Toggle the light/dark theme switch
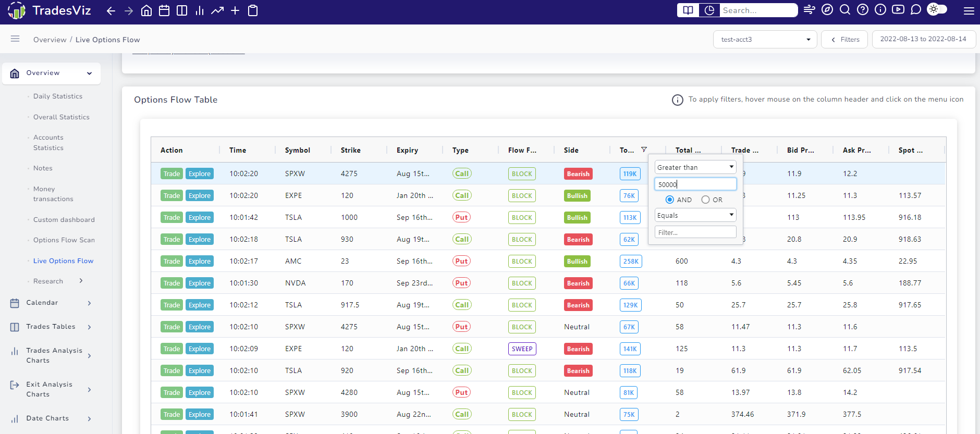This screenshot has height=434, width=980. click(937, 9)
